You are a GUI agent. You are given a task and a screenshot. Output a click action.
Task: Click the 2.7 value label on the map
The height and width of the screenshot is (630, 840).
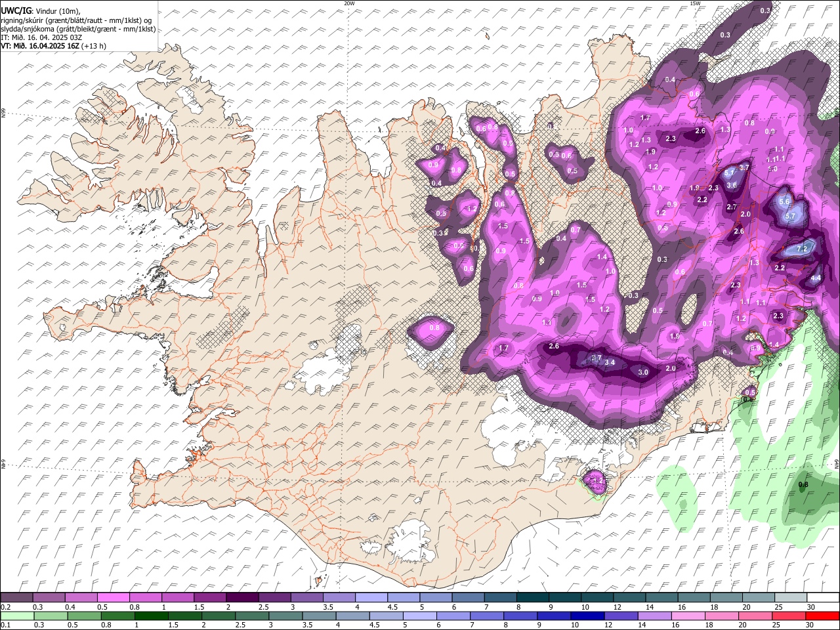(732, 207)
